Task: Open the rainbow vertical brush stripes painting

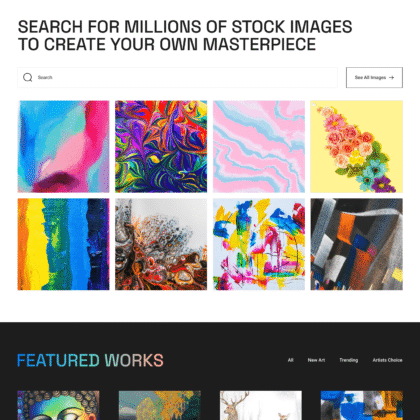Action: click(x=63, y=244)
